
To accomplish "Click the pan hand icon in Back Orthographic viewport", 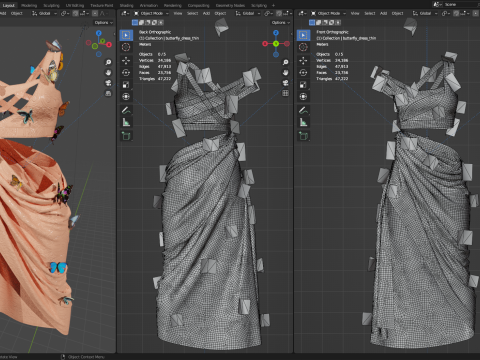I will pyautogui.click(x=285, y=73).
